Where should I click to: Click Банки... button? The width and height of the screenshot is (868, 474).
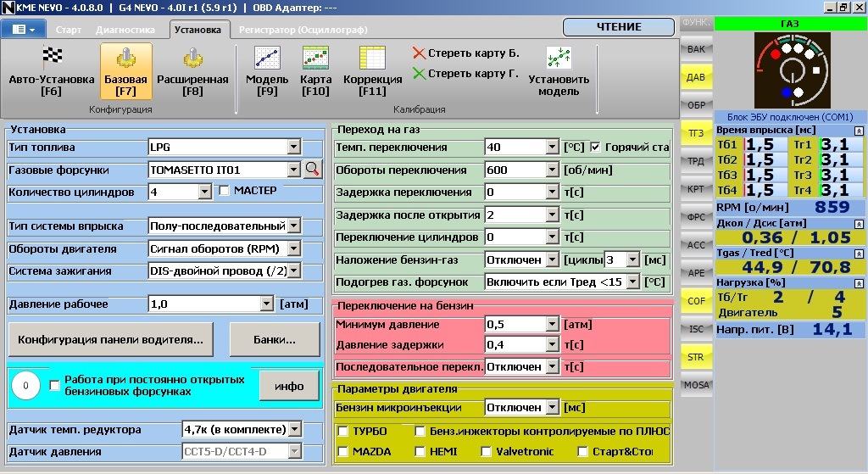click(275, 339)
